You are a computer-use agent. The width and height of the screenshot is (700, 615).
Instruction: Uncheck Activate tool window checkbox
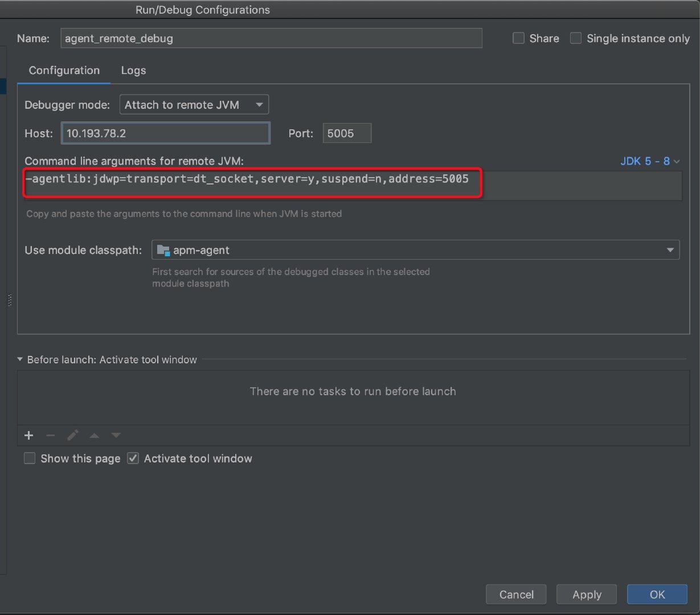point(133,458)
